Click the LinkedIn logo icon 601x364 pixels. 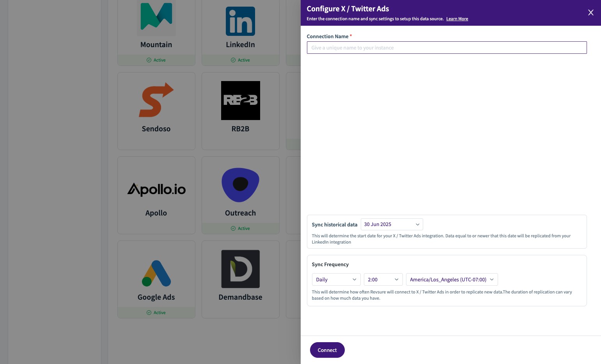[240, 21]
